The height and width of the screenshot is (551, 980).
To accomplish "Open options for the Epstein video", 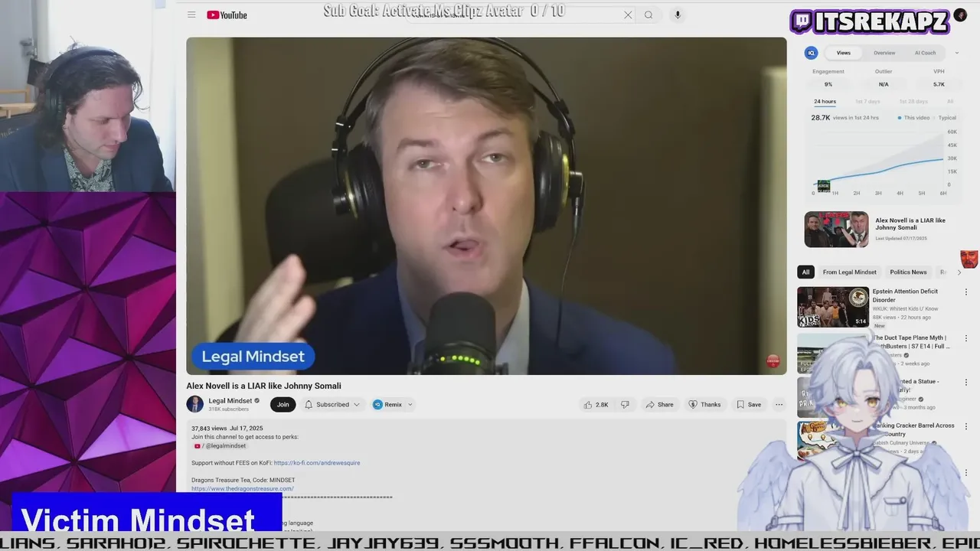I will click(965, 292).
